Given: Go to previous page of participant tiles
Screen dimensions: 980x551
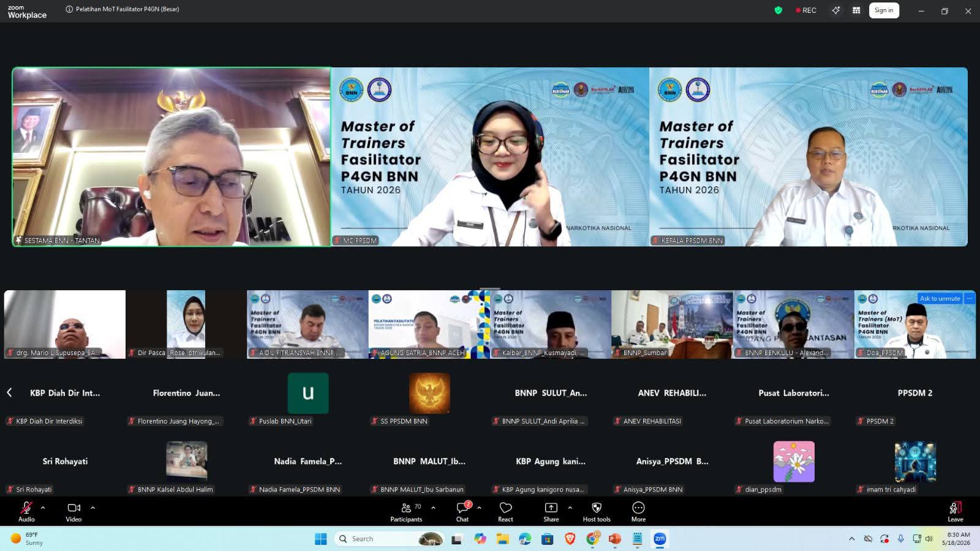Looking at the screenshot, I should [9, 392].
